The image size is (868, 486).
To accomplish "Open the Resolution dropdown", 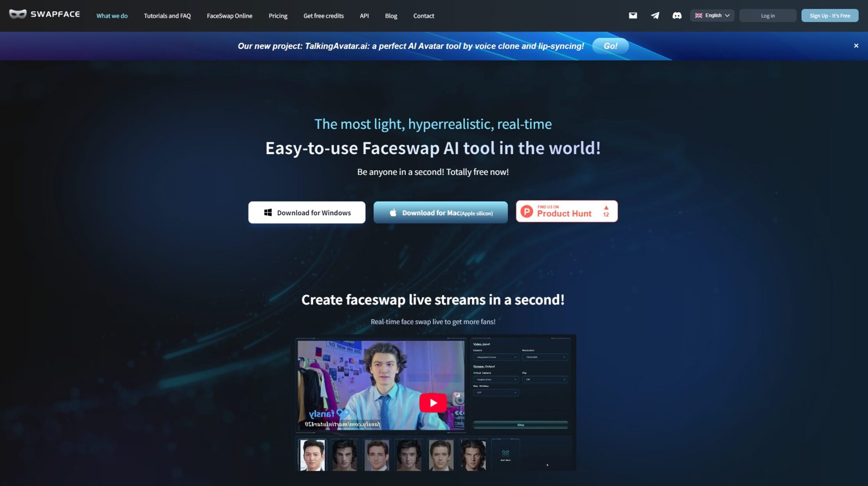I will (x=545, y=357).
